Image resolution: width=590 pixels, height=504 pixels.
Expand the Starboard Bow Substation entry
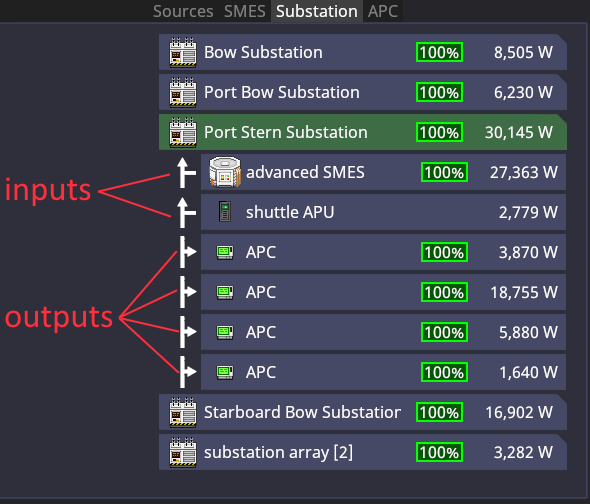click(363, 412)
